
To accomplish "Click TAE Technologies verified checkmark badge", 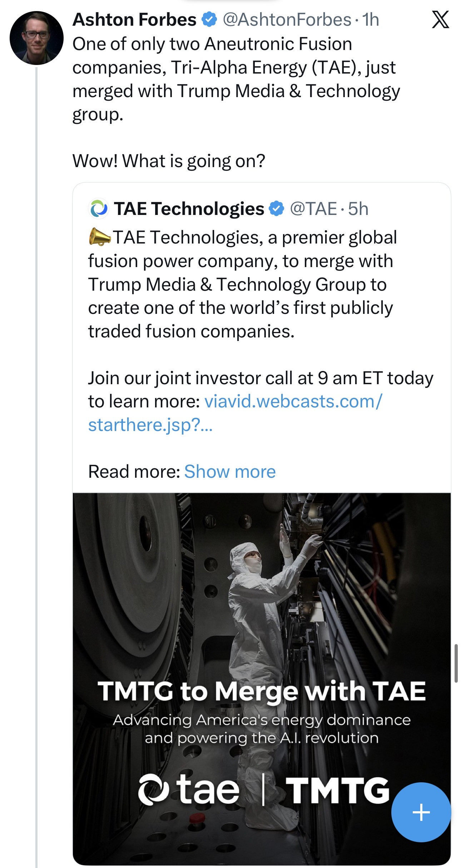I will (x=276, y=209).
